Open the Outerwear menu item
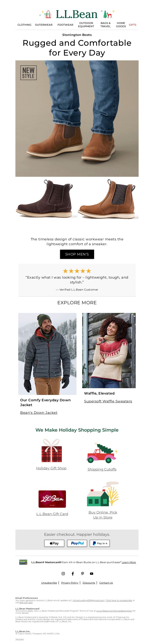154x644 pixels. point(44,25)
